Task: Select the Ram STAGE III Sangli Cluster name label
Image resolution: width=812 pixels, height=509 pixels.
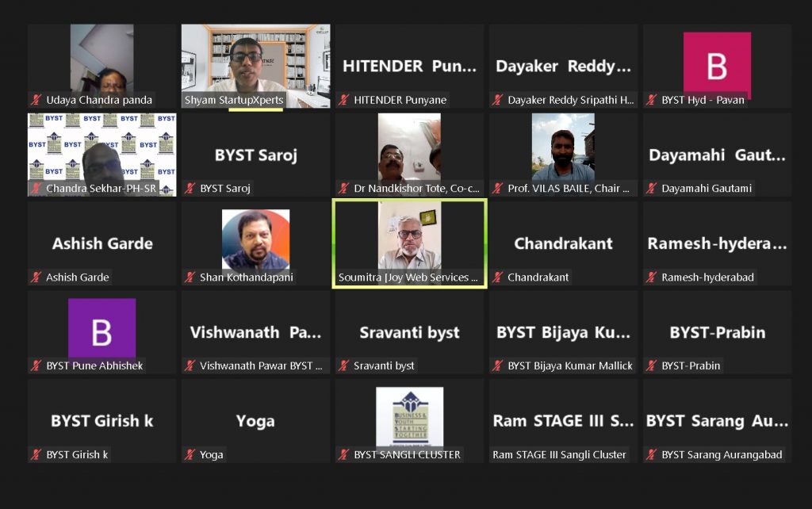Action: tap(559, 454)
